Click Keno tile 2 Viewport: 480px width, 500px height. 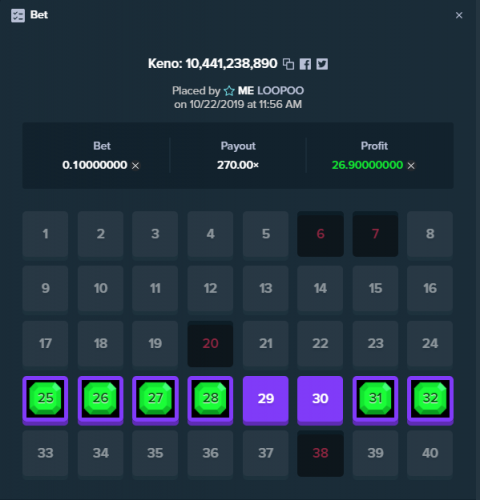pos(101,234)
